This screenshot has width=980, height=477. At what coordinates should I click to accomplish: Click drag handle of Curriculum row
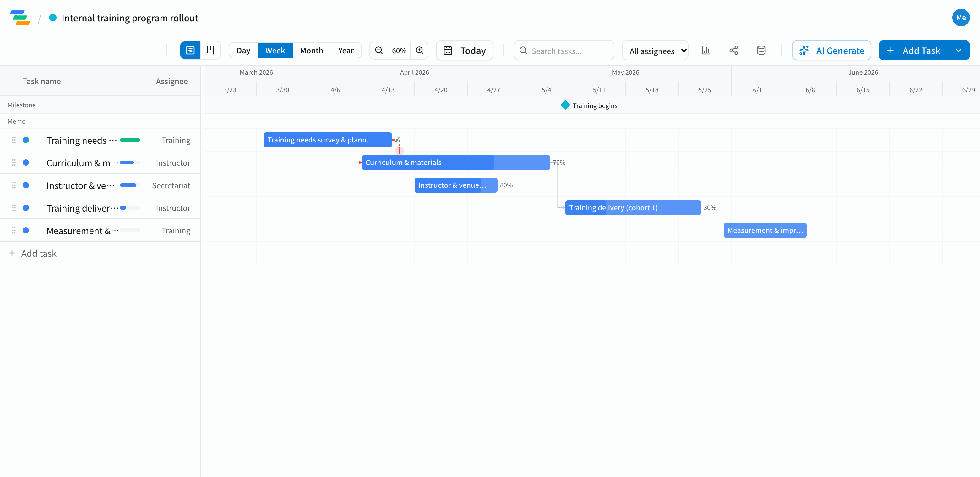[14, 163]
